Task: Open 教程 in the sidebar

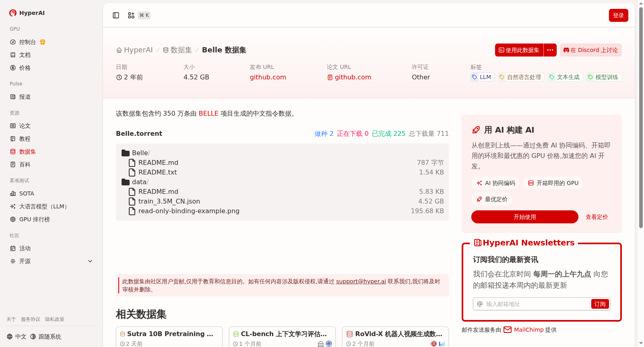Action: [x=20, y=139]
